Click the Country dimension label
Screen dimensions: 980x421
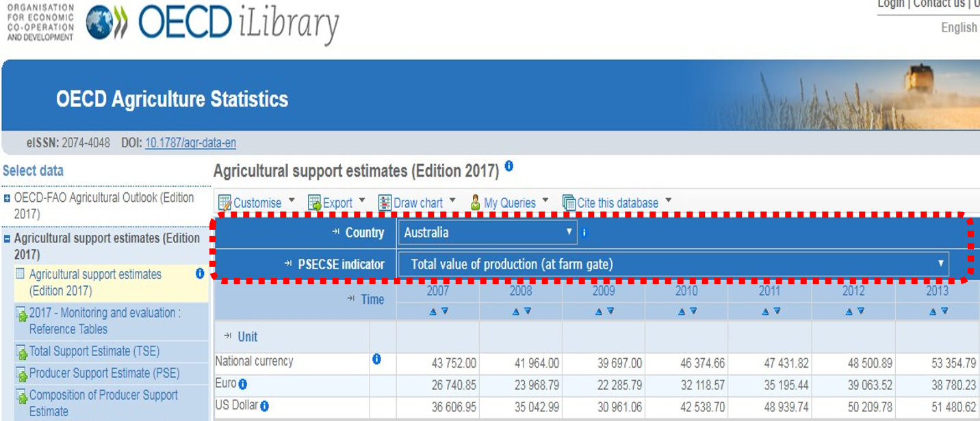[365, 233]
